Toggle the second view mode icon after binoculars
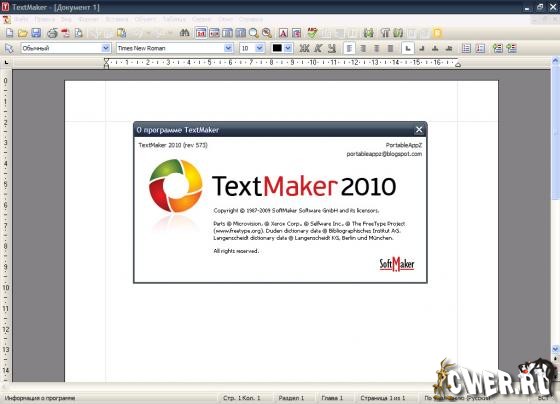The height and width of the screenshot is (404, 560). (x=214, y=33)
